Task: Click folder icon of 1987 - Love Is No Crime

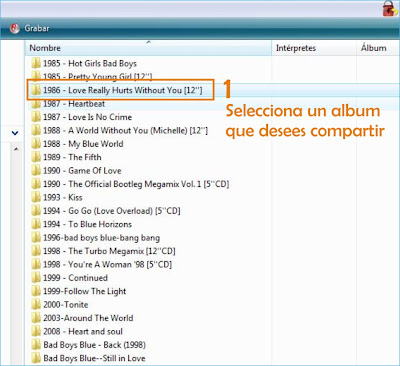Action: coord(36,117)
